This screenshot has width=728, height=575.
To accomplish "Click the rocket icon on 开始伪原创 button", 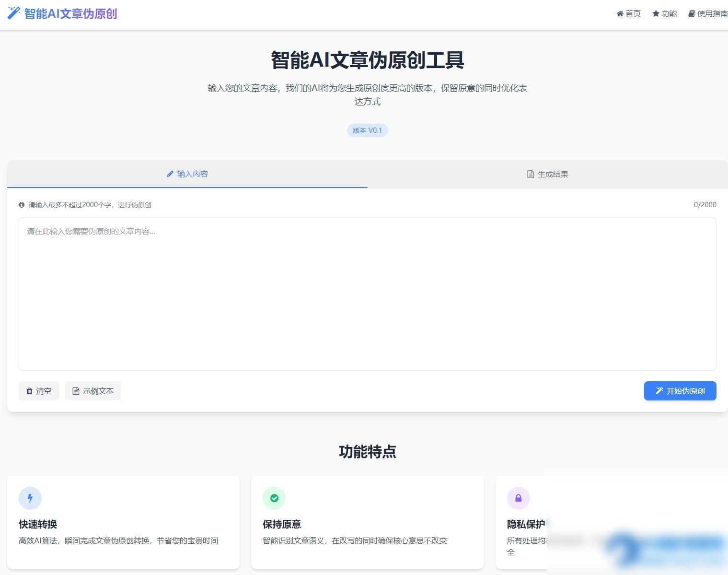I will (659, 390).
